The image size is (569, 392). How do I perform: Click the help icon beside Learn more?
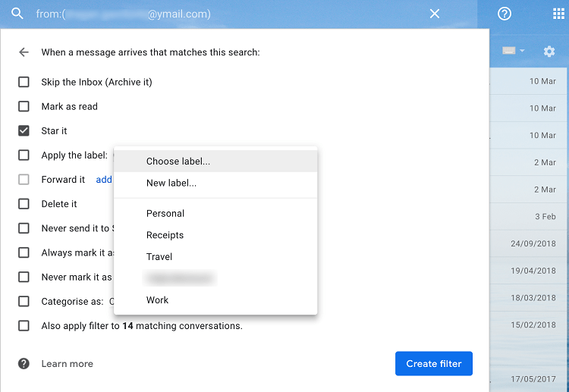[24, 364]
